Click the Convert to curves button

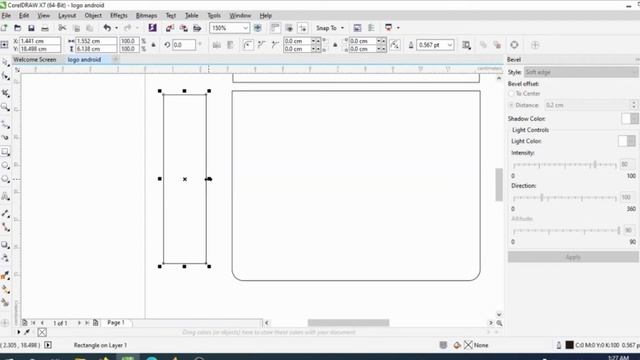514,45
